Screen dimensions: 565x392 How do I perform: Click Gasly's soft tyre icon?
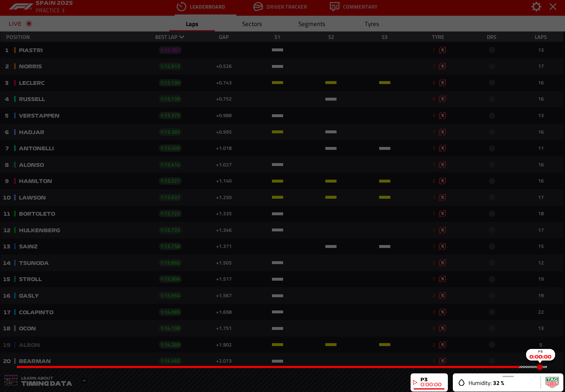[x=442, y=296]
